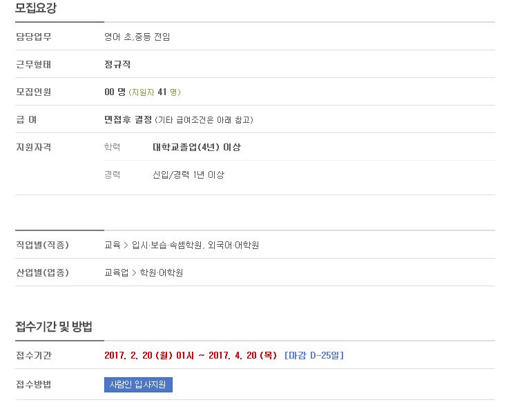This screenshot has height=420, width=513.
Task: Click the 정규직 employment type value
Action: (117, 64)
